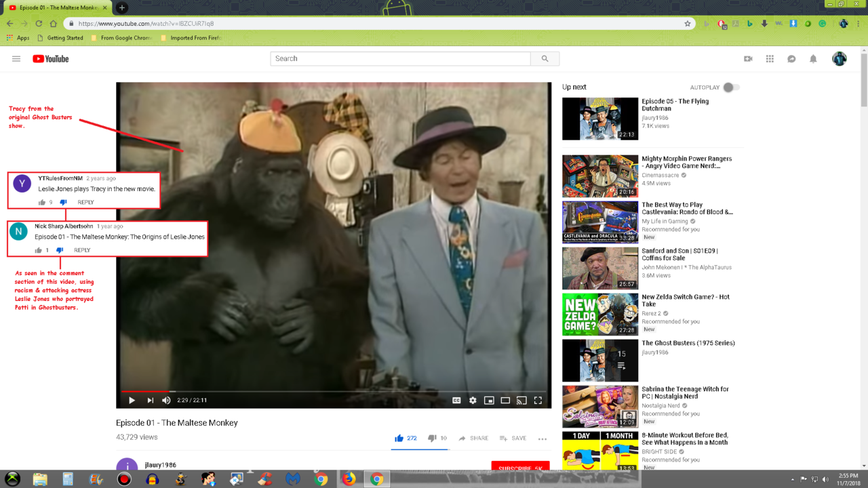Image resolution: width=868 pixels, height=488 pixels.
Task: Toggle closed captions on the player
Action: (456, 400)
